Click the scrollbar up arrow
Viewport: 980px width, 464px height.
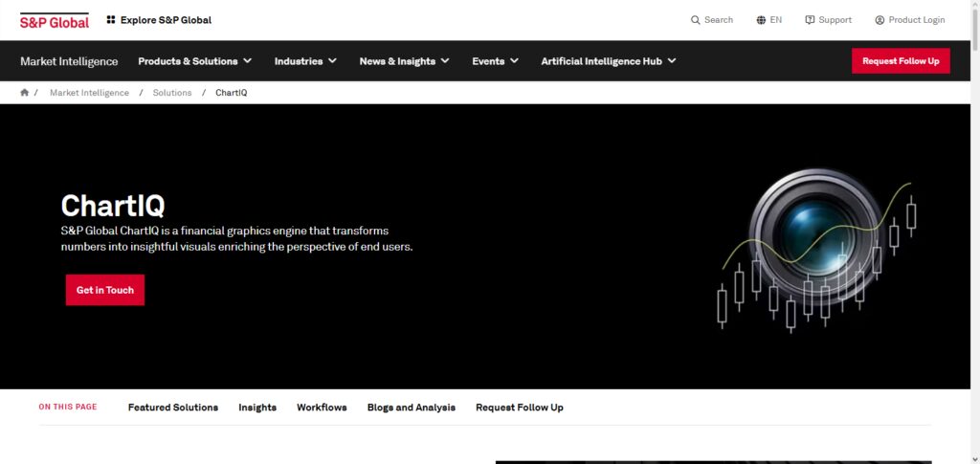point(975,5)
